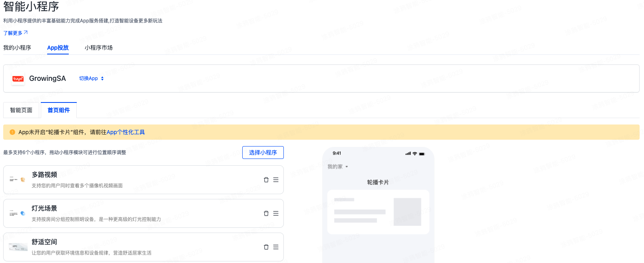The image size is (644, 263).
Task: Delete the 多路视频 mini program
Action: [x=266, y=180]
